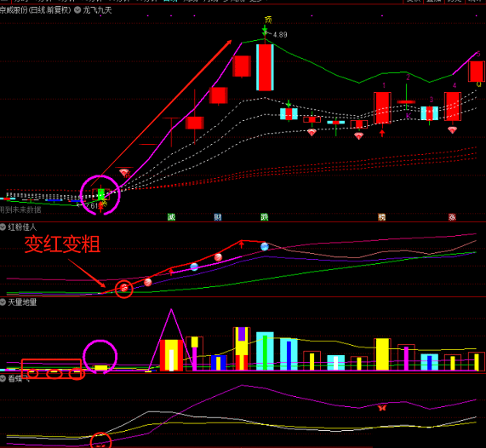Expand the 红粉佳人 indicator dropdown arrow
Screen dimensions: 486x448
pyautogui.click(x=3, y=227)
